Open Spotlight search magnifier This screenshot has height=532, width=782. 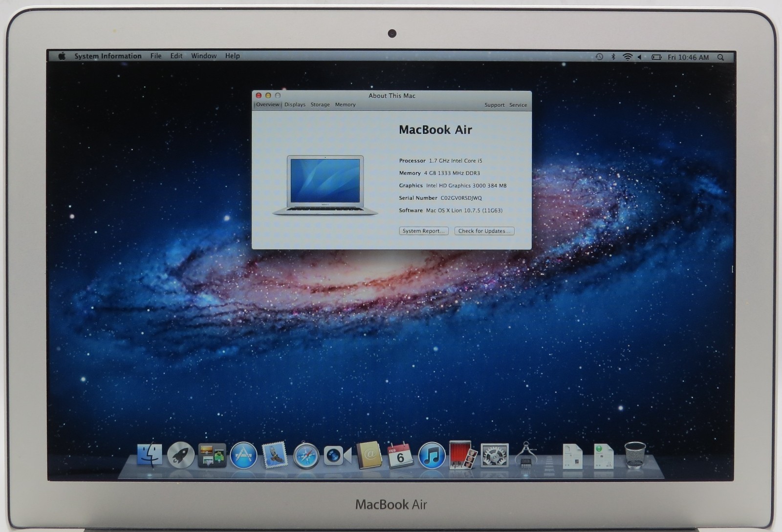click(x=720, y=57)
